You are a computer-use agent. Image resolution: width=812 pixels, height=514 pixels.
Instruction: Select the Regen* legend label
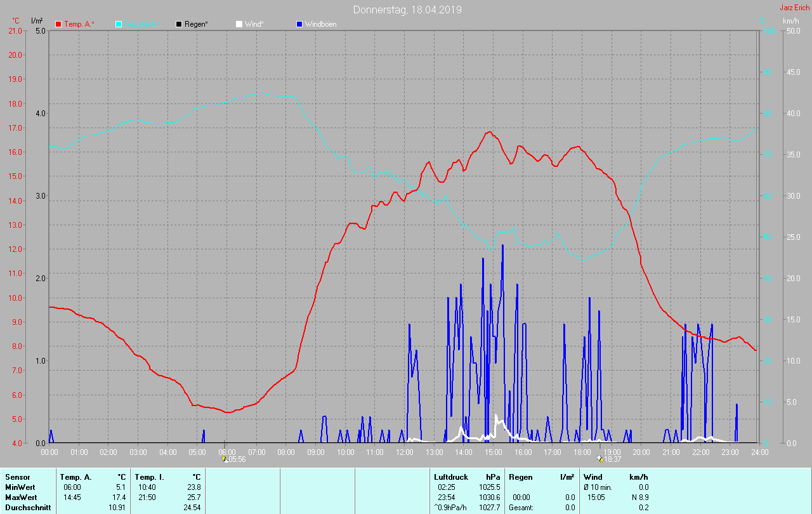(x=197, y=24)
